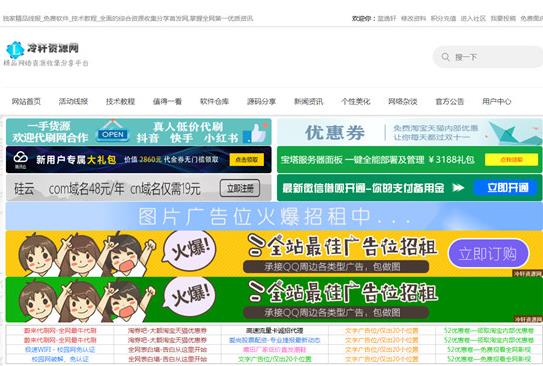
Task: Open the 新闻资讯 nav item
Action: [x=309, y=101]
